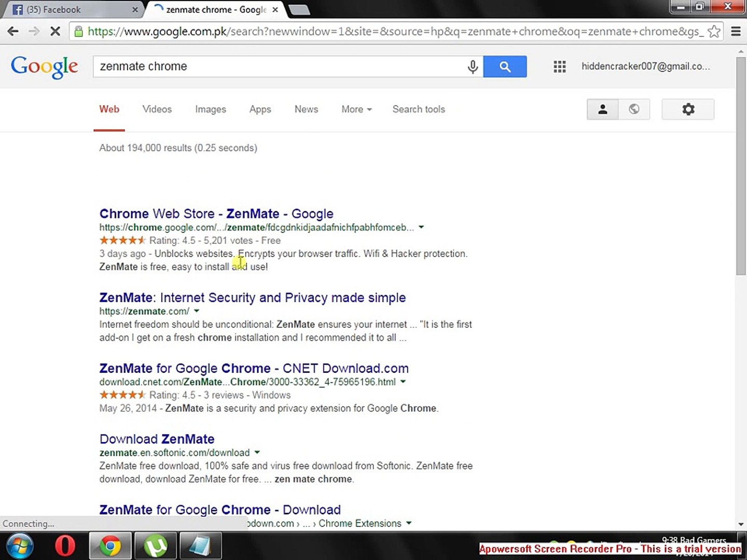
Task: Switch to Videos results
Action: pos(157,109)
